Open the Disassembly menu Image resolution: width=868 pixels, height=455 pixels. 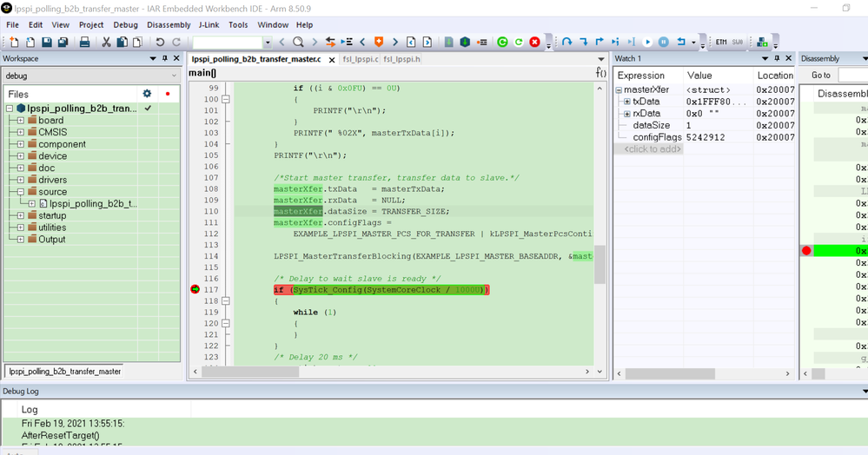pyautogui.click(x=169, y=25)
